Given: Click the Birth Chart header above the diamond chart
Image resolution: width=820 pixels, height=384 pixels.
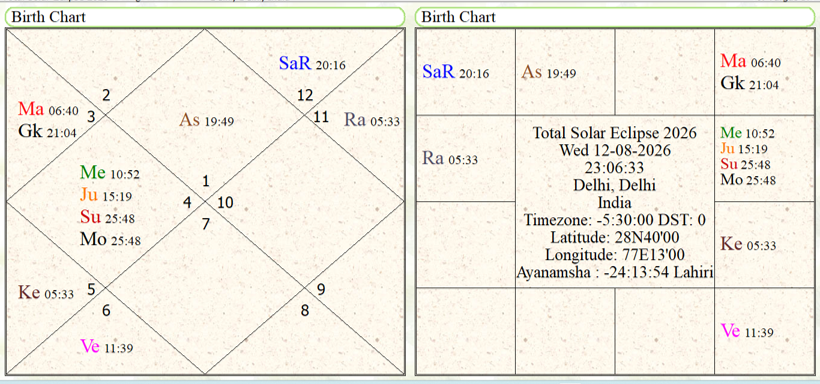Looking at the screenshot, I should point(205,17).
